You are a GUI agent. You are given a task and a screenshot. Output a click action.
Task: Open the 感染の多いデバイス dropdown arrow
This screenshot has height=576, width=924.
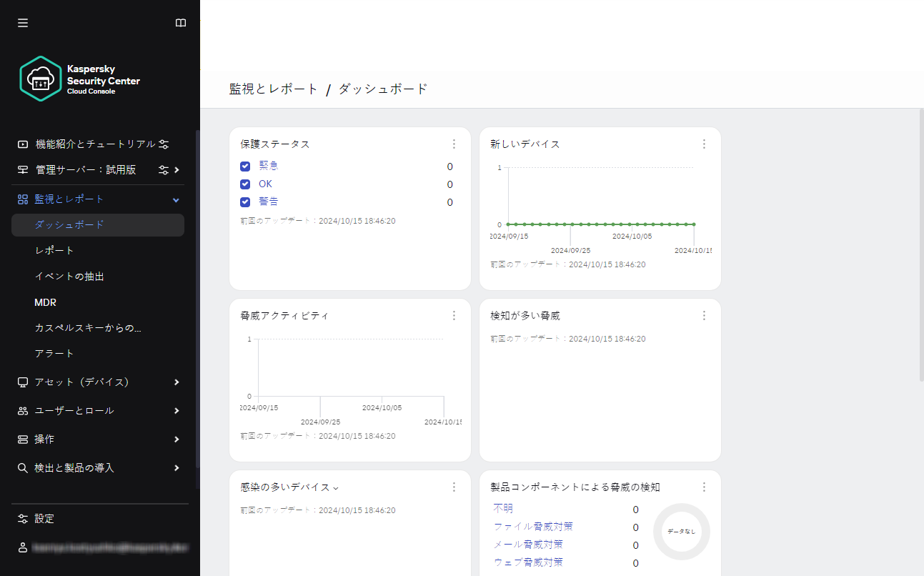pyautogui.click(x=336, y=488)
